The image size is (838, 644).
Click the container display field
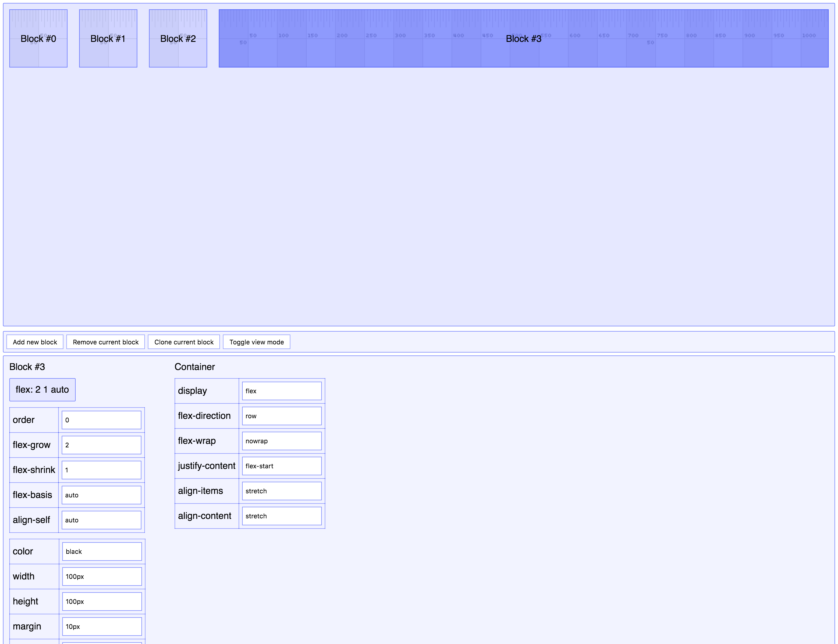click(282, 391)
